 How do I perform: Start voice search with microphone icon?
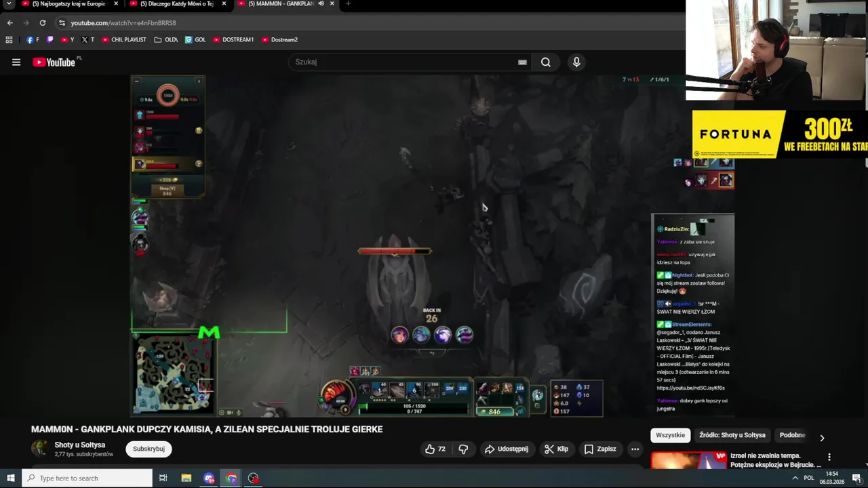coord(576,62)
